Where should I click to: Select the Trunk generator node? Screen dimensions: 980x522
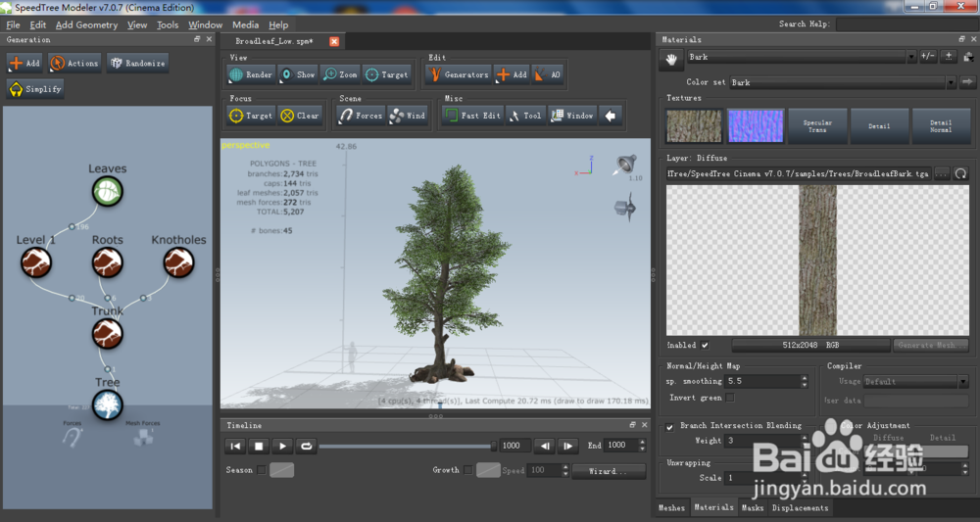click(x=108, y=333)
